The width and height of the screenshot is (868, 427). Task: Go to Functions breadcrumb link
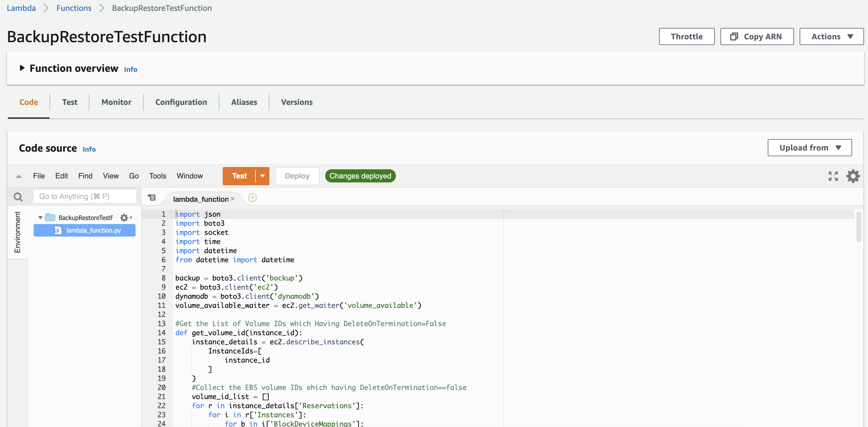(74, 8)
